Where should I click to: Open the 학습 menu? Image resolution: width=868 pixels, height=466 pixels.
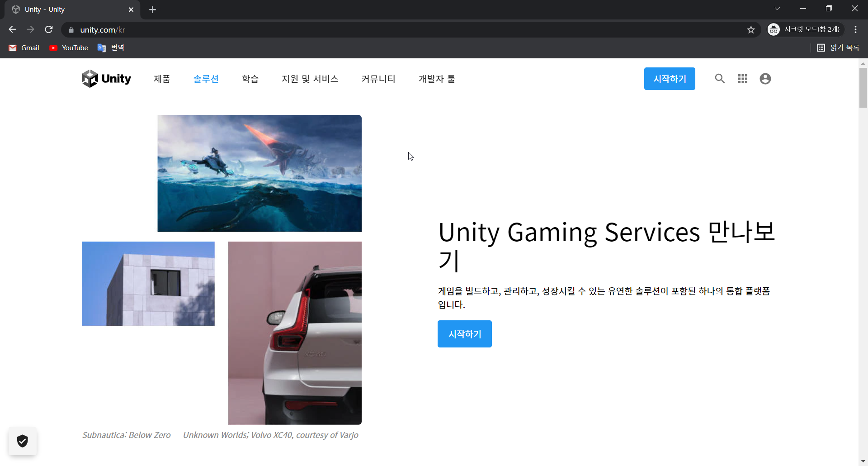coord(250,79)
